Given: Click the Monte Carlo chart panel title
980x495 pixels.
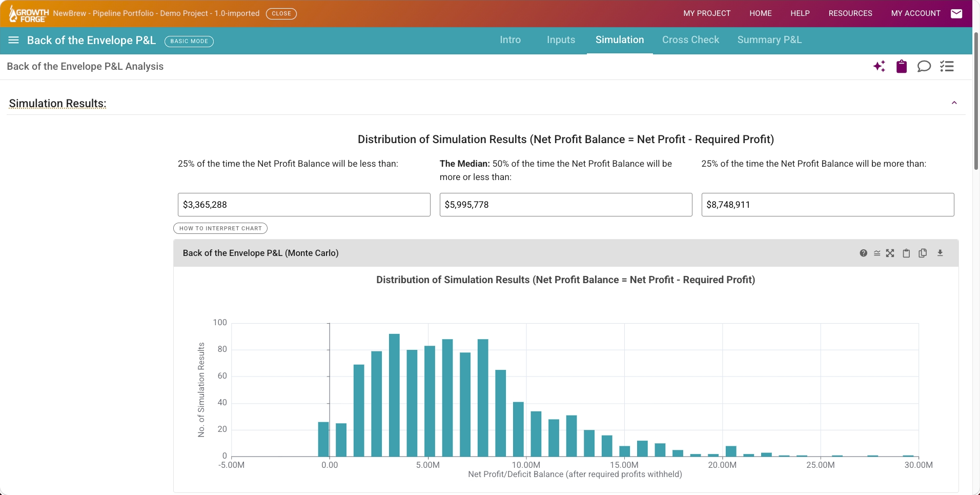Looking at the screenshot, I should pos(260,253).
